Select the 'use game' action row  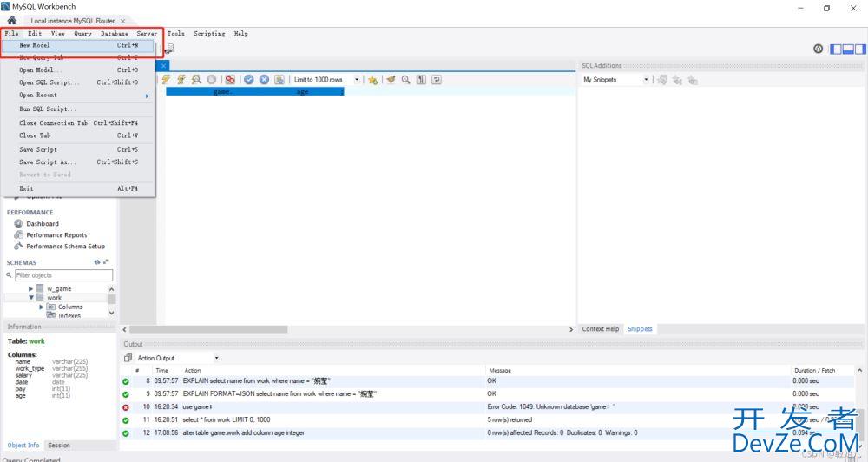[488, 406]
